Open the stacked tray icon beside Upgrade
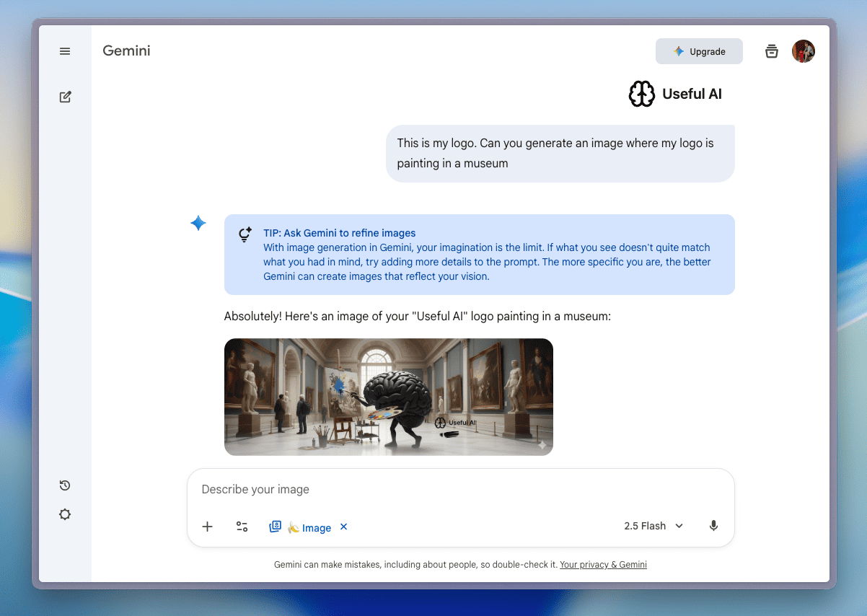867x616 pixels. tap(771, 51)
